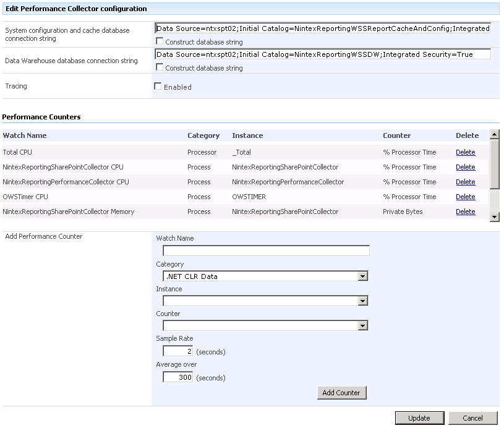This screenshot has width=504, height=428.
Task: Delete the Total CPU counter
Action: (465, 152)
